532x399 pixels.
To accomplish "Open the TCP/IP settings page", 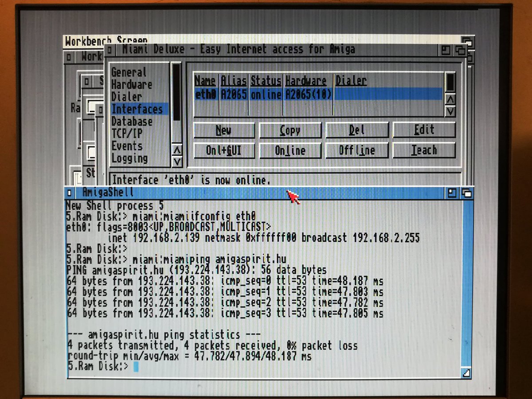I will click(127, 133).
